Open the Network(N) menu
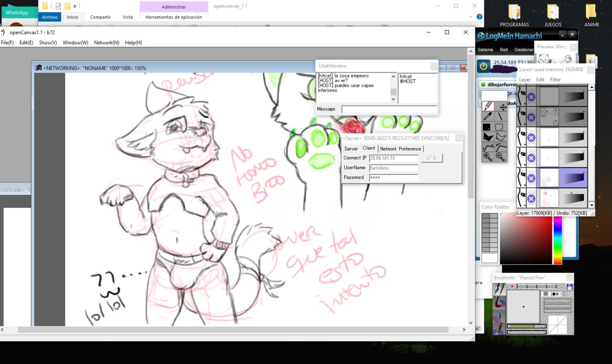This screenshot has width=612, height=364. pos(107,43)
